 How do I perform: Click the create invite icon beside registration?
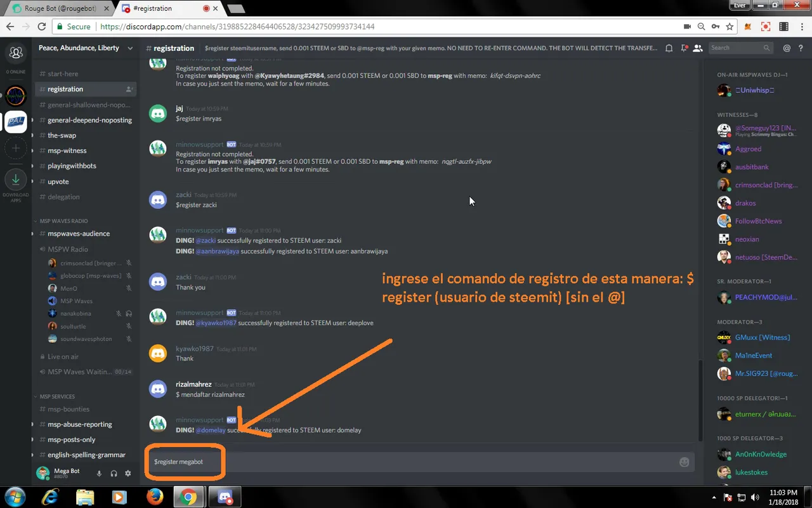point(129,89)
